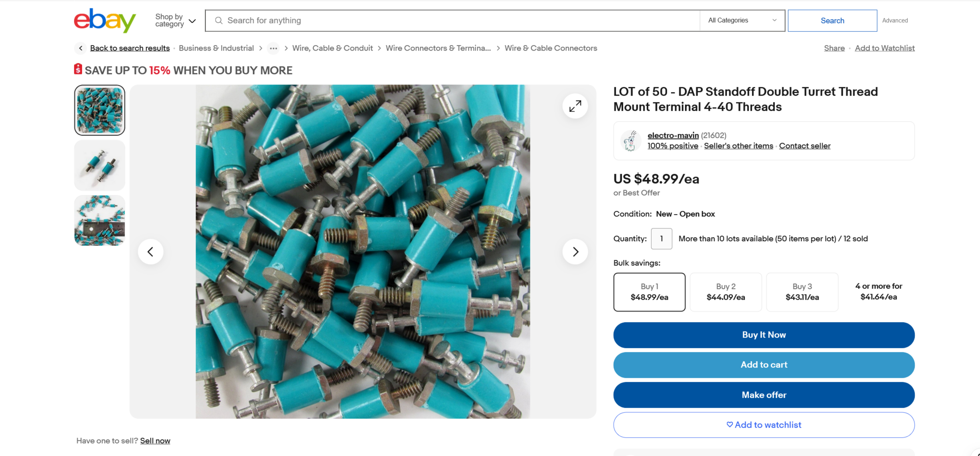Click the magnifier icon in search bar
This screenshot has width=980, height=456.
218,20
